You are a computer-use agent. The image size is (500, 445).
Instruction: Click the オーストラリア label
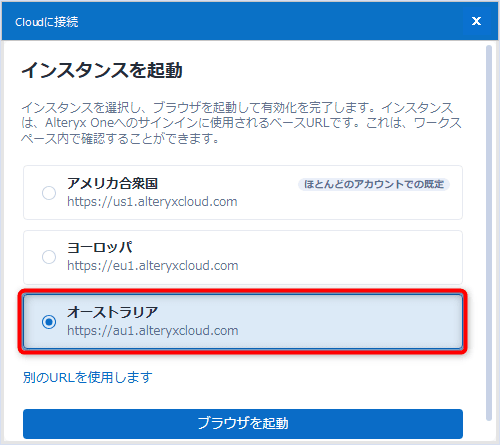[x=112, y=312]
